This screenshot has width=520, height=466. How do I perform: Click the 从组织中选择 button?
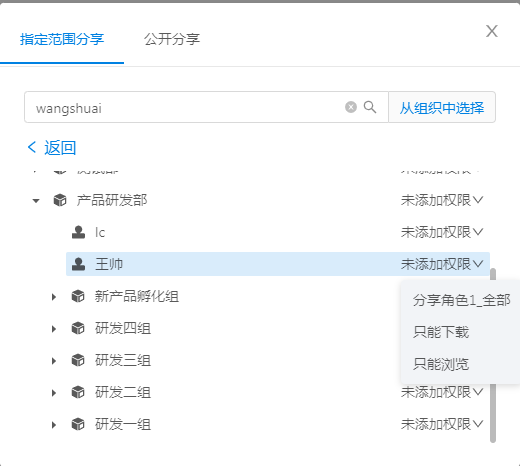tap(442, 107)
